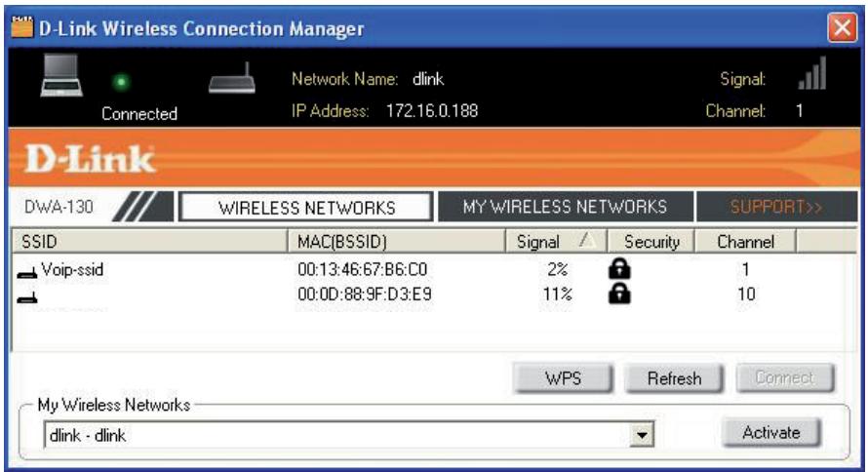Click the laptop computer icon

(61, 77)
